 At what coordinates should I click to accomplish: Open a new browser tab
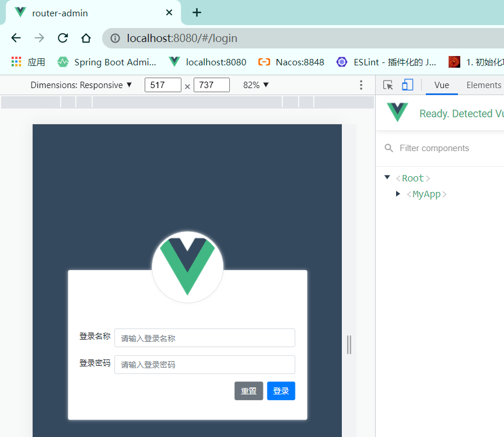point(197,12)
